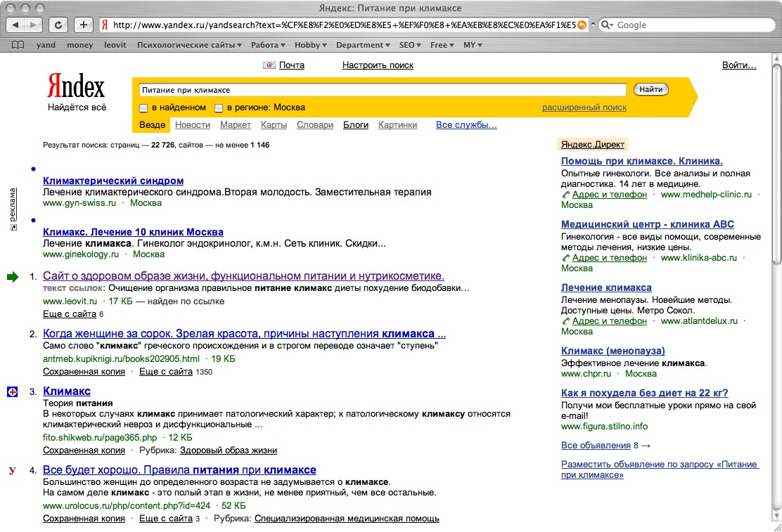Image resolution: width=782 pixels, height=532 pixels.
Task: Expand the Психологические сайты bookmark folder
Action: click(x=189, y=45)
